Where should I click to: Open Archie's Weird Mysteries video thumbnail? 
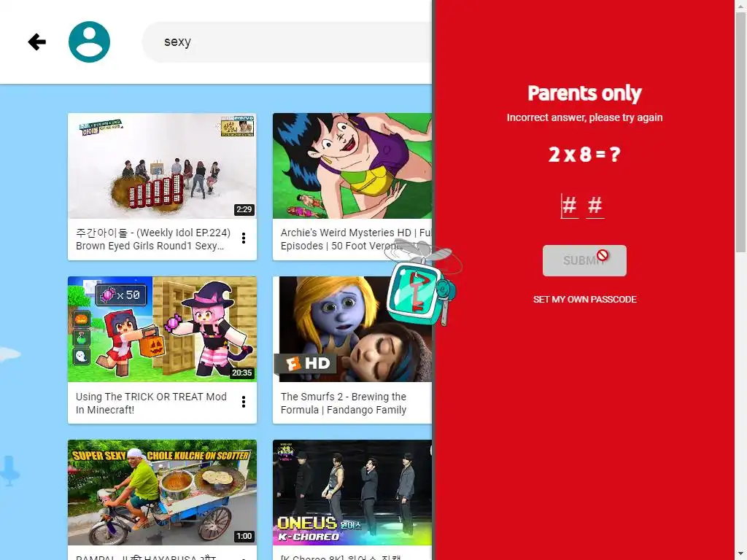352,166
